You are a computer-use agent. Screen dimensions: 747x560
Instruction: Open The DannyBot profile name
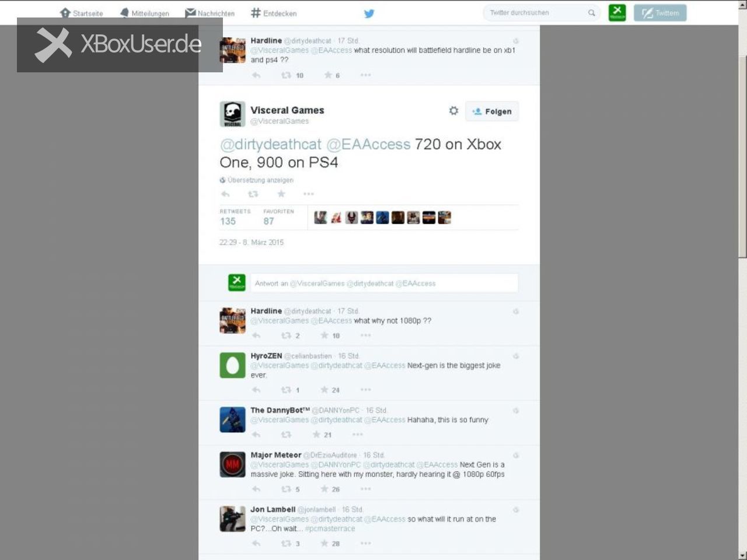(280, 410)
